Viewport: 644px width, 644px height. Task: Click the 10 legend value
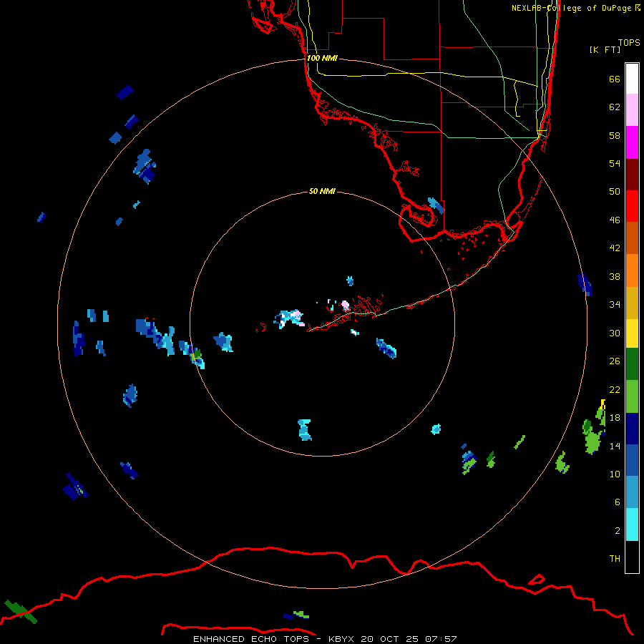pos(615,474)
